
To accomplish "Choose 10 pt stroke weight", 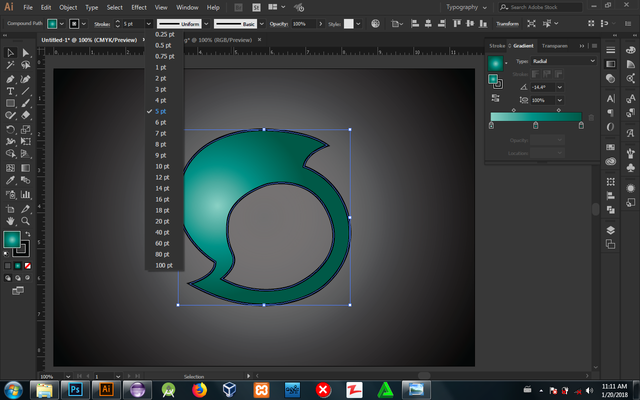I will click(x=162, y=166).
